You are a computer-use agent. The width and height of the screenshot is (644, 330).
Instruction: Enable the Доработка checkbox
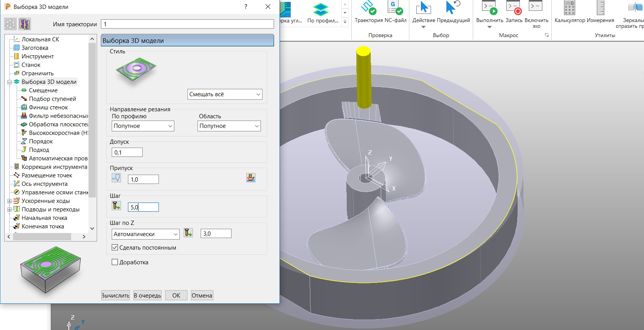(x=115, y=262)
